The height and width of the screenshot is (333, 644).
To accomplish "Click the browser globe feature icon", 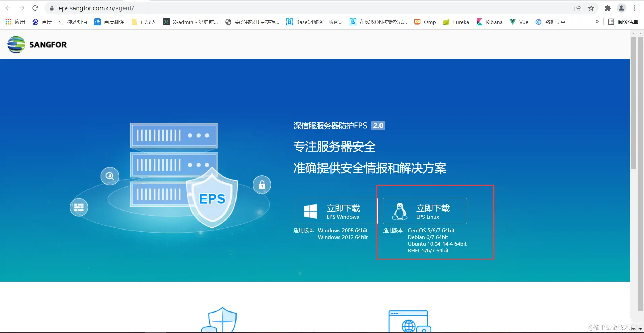I will tap(410, 322).
